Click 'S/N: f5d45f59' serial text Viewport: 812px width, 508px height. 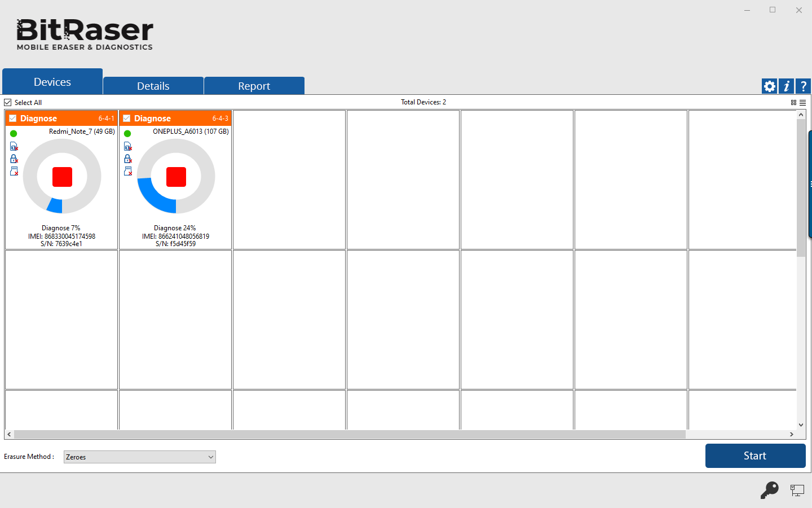[x=175, y=244]
